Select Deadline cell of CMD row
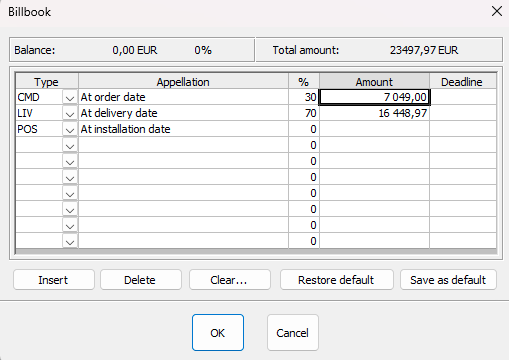 click(463, 97)
